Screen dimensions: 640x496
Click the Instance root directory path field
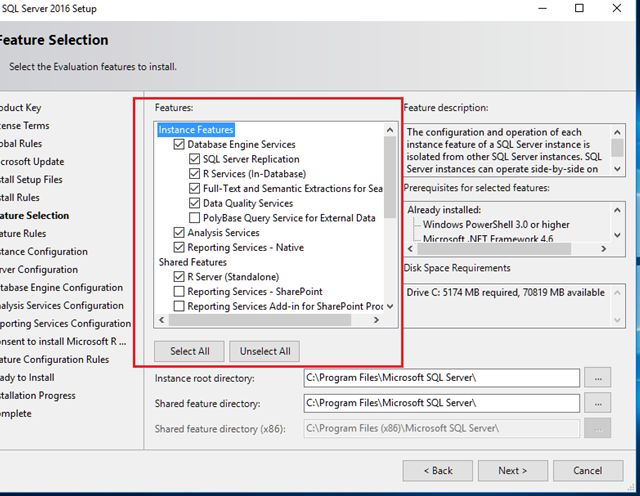click(441, 378)
